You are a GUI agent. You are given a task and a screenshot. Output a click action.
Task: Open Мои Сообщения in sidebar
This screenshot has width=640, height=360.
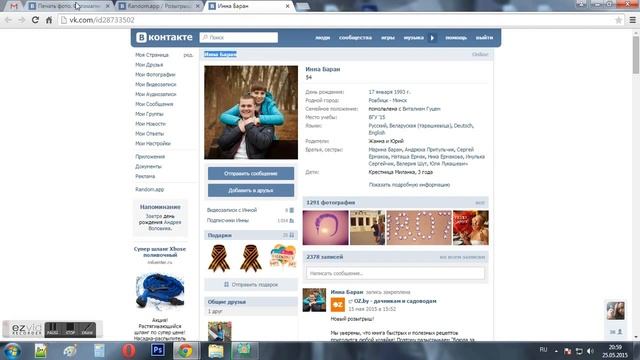(x=154, y=104)
